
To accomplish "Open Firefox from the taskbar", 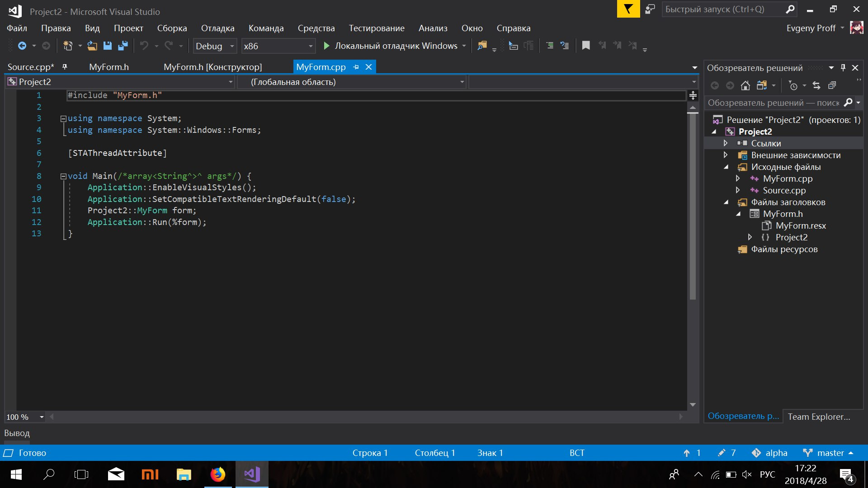I will tap(218, 474).
